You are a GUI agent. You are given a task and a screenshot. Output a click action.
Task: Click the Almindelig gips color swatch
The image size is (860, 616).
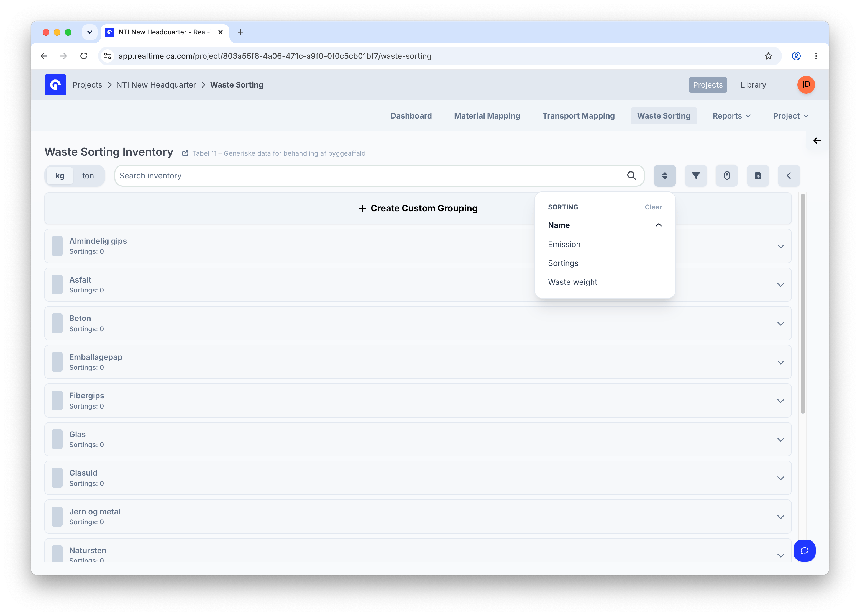pos(57,246)
